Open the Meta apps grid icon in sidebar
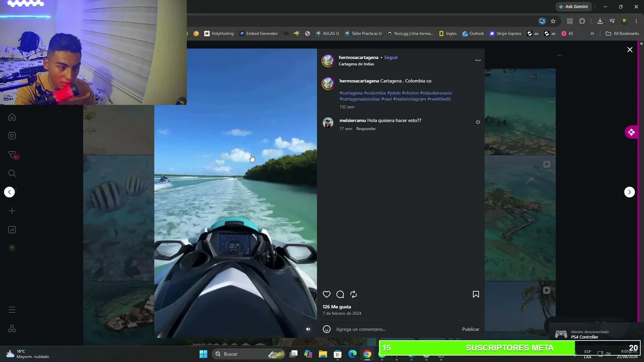This screenshot has height=362, width=644. tap(12, 329)
